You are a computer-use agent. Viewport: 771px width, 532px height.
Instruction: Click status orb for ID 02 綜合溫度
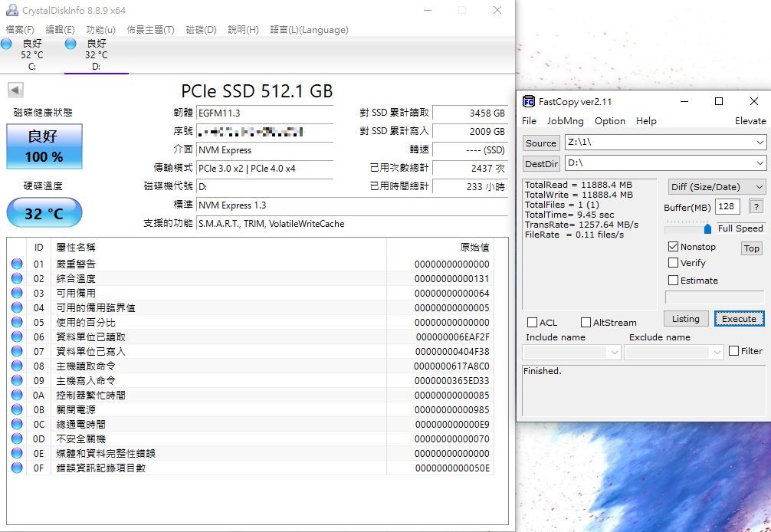[17, 278]
